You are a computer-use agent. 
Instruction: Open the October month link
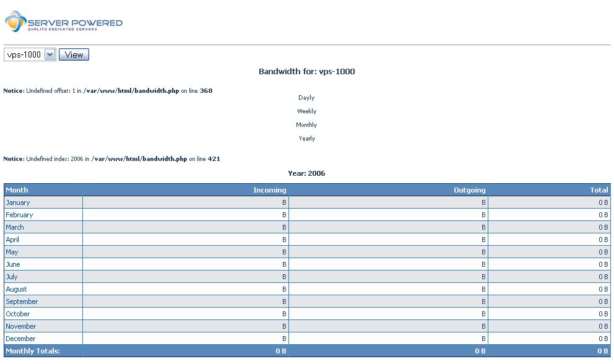pos(18,314)
